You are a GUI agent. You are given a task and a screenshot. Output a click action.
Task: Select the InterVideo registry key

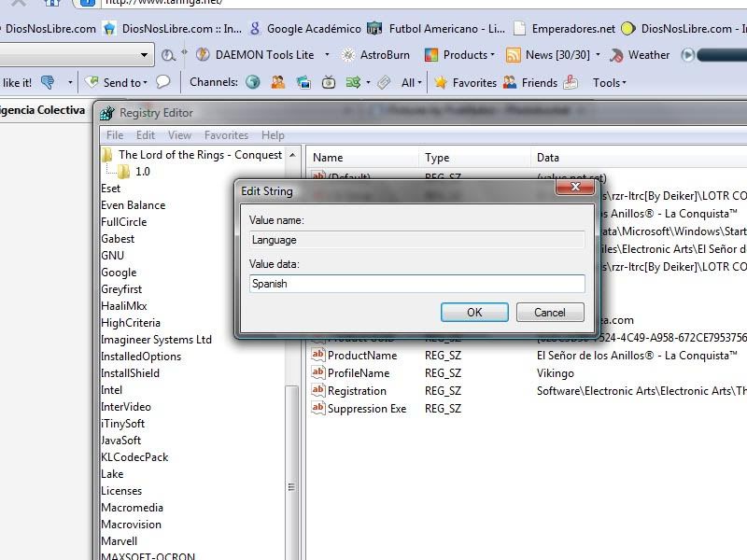coord(126,407)
